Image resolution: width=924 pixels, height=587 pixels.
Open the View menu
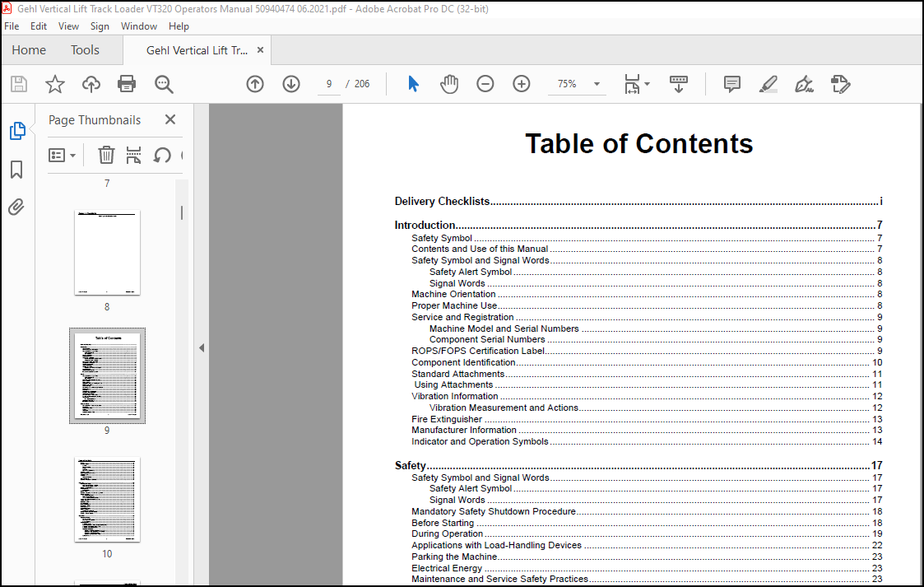68,26
